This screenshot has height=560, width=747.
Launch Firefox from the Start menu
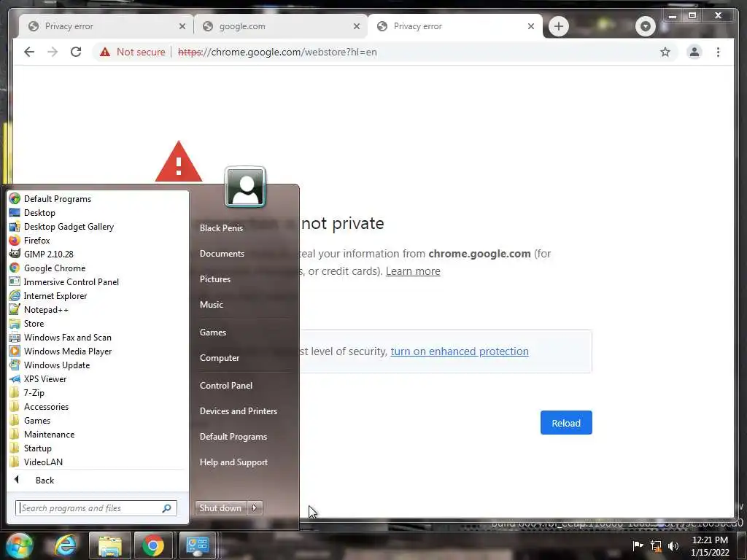tap(36, 241)
